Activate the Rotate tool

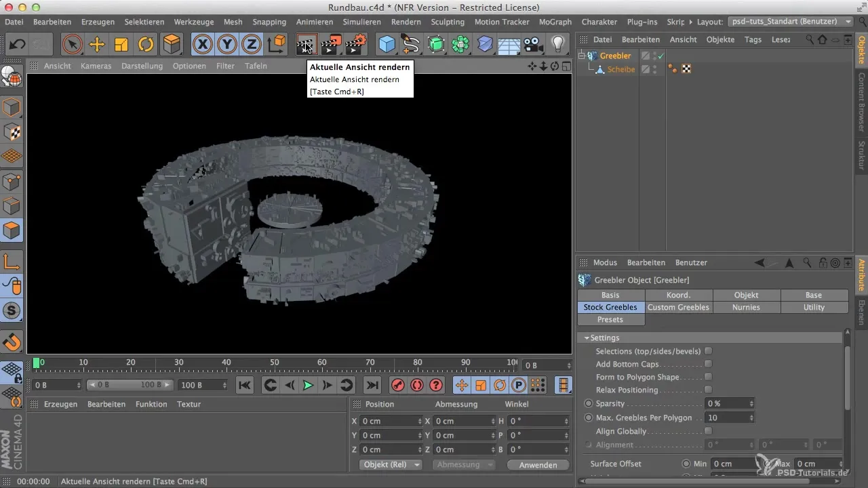(146, 45)
